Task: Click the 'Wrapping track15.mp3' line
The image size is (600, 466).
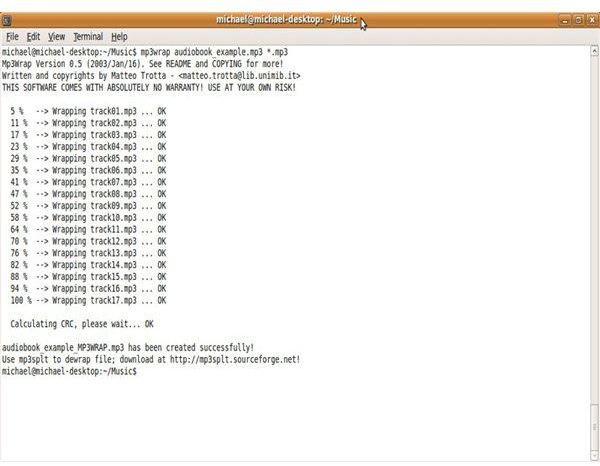Action: 88,277
